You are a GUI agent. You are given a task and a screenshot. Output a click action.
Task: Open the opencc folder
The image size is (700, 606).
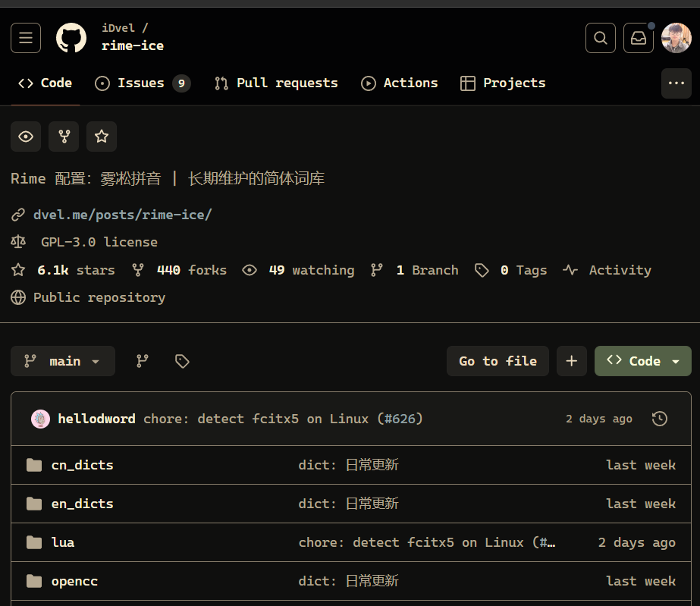point(74,582)
